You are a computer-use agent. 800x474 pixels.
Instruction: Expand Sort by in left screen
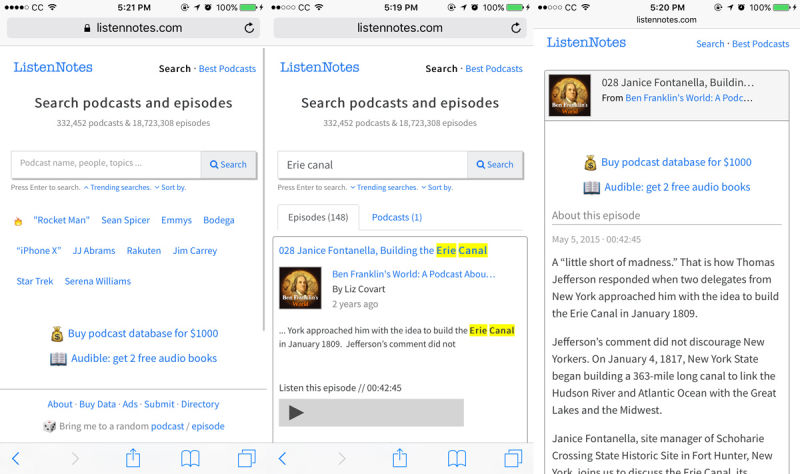(x=170, y=187)
